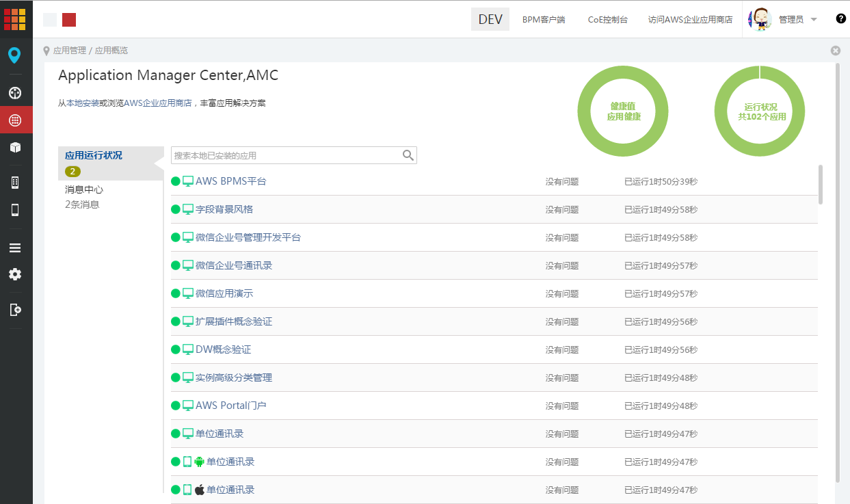The image size is (850, 504).
Task: Close the page with the gray X icon
Action: [x=835, y=51]
